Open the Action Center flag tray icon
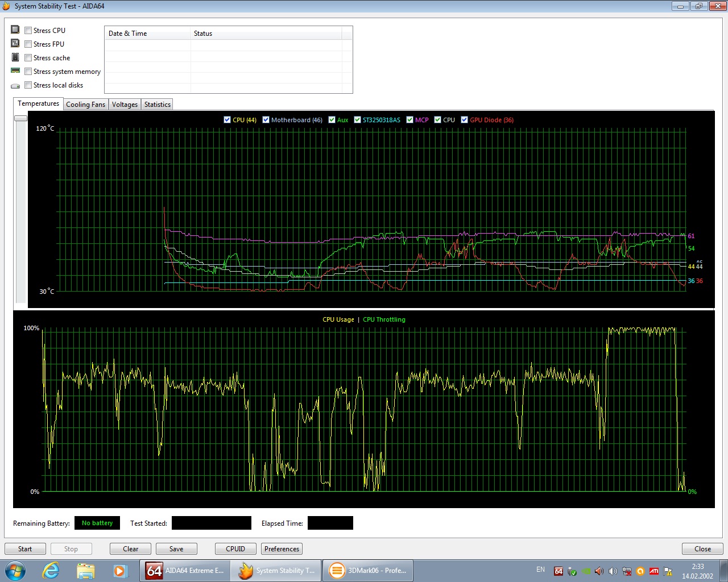Image resolution: width=728 pixels, height=582 pixels. pyautogui.click(x=668, y=571)
